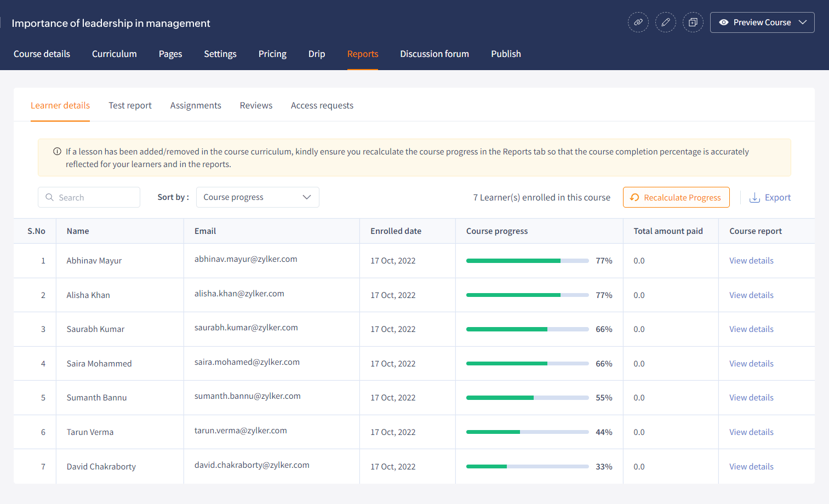This screenshot has width=829, height=504.
Task: Collapse the Sort by selection list
Action: pyautogui.click(x=306, y=197)
